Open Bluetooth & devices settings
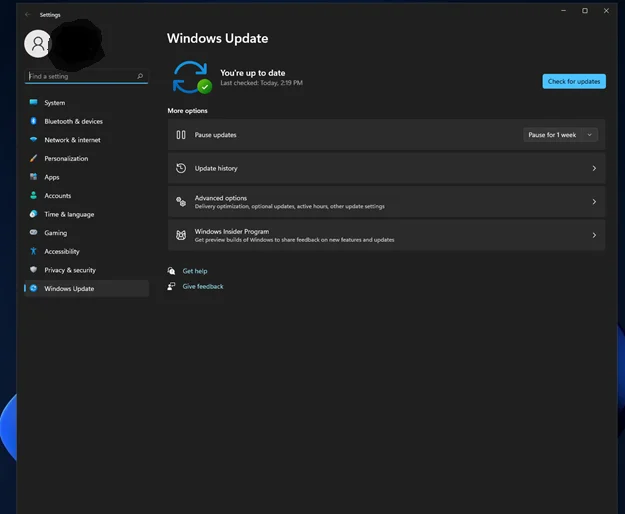The height and width of the screenshot is (514, 625). 86,121
